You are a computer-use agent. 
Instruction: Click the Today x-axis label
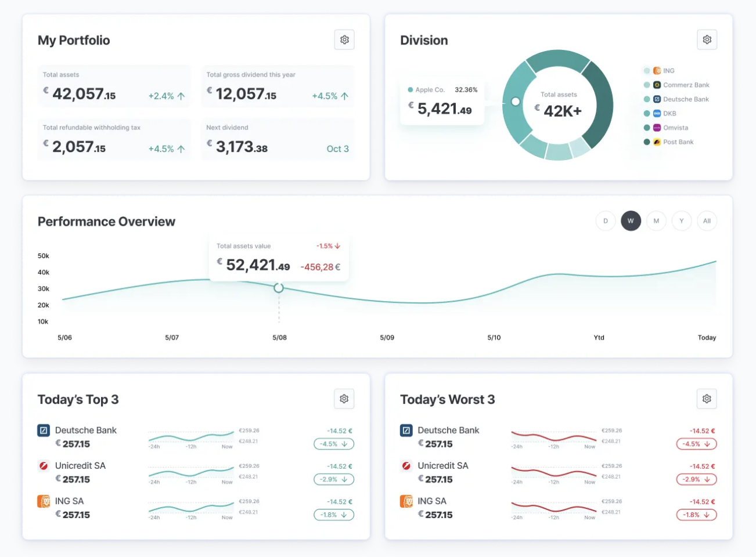pos(707,338)
